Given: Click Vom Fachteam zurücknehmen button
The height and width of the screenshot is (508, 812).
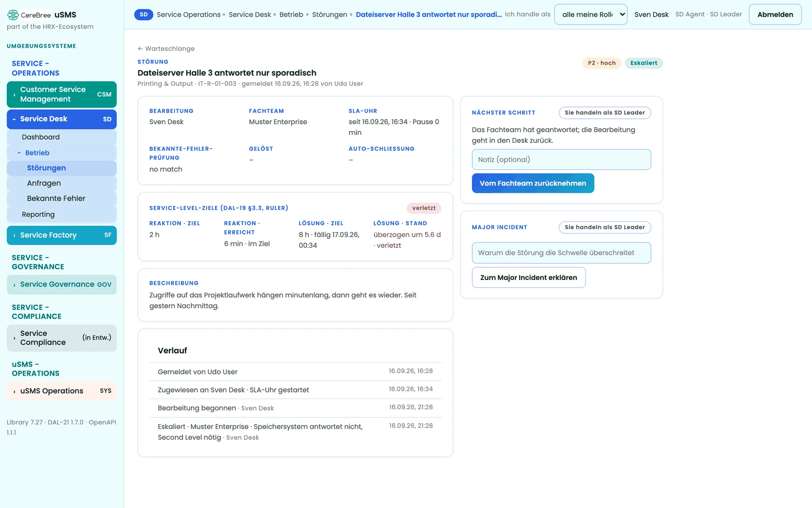Looking at the screenshot, I should (533, 183).
